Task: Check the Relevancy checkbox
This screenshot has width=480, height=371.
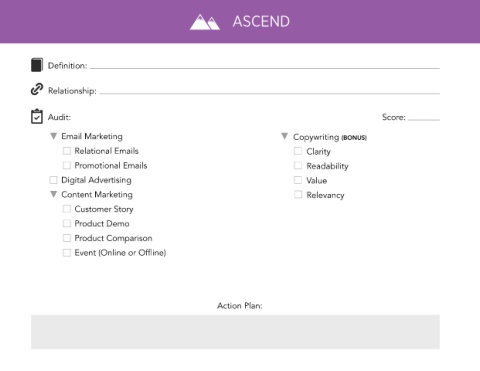Action: tap(298, 195)
